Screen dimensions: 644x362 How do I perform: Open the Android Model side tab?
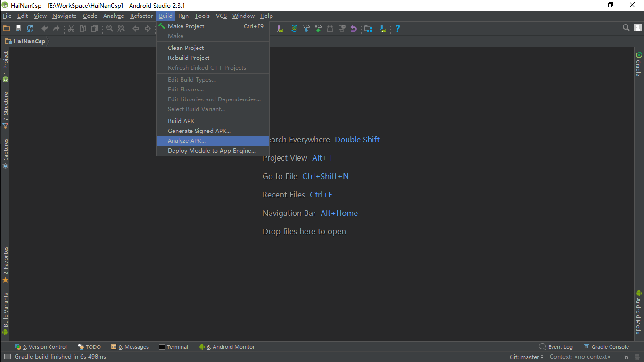[x=638, y=313]
